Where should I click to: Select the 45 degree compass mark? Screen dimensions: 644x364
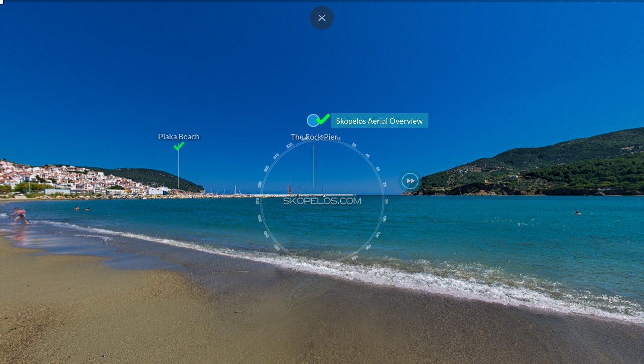point(368,156)
